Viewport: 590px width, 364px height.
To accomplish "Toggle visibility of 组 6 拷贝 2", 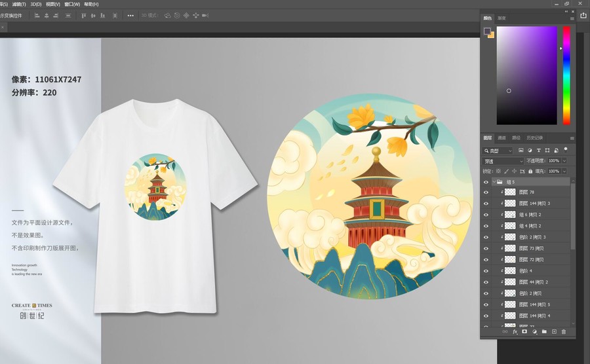I will click(x=486, y=215).
